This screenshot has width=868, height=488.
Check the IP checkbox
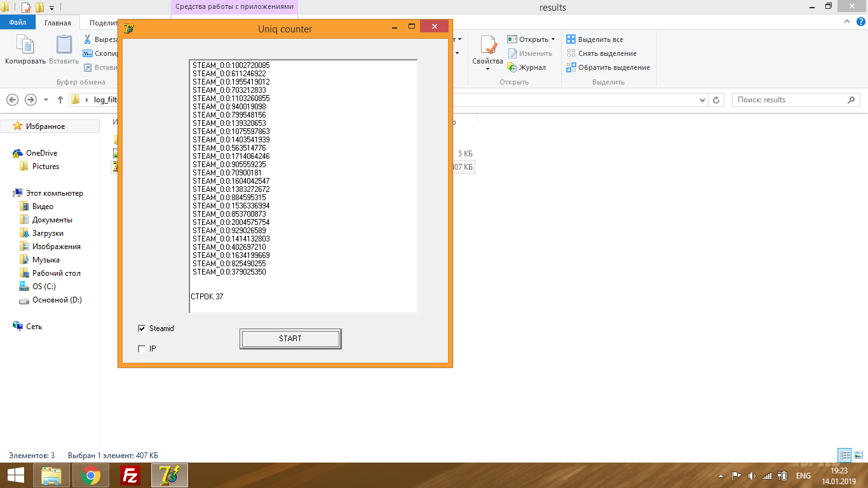tap(142, 349)
